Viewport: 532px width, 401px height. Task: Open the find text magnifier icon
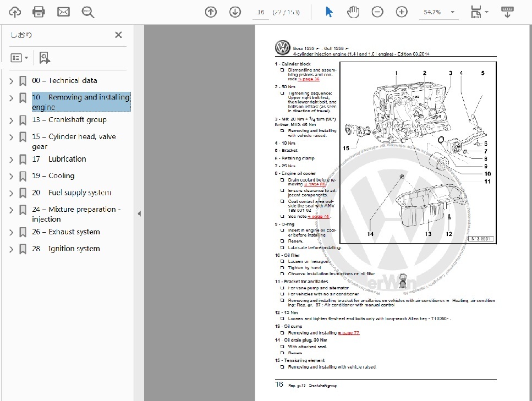coord(88,12)
